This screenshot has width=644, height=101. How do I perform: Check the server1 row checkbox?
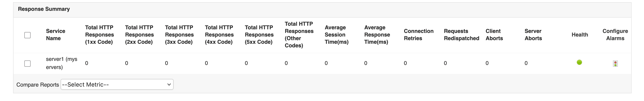pyautogui.click(x=27, y=64)
